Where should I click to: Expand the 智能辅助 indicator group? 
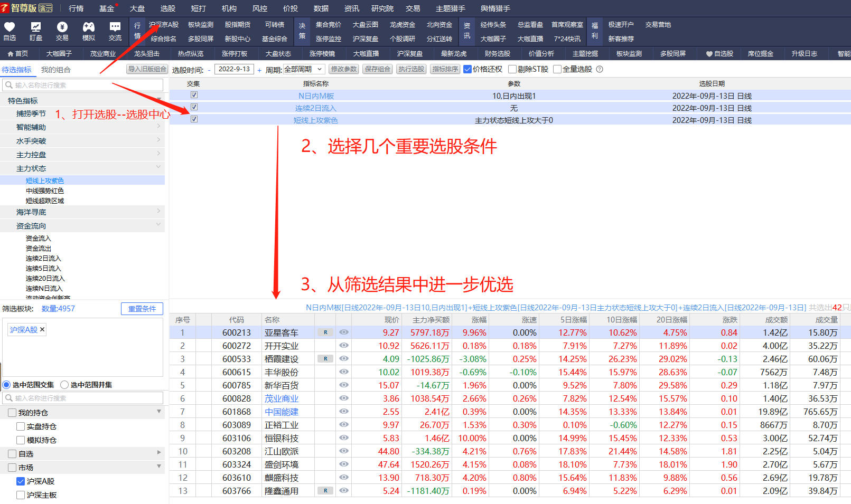coord(158,127)
